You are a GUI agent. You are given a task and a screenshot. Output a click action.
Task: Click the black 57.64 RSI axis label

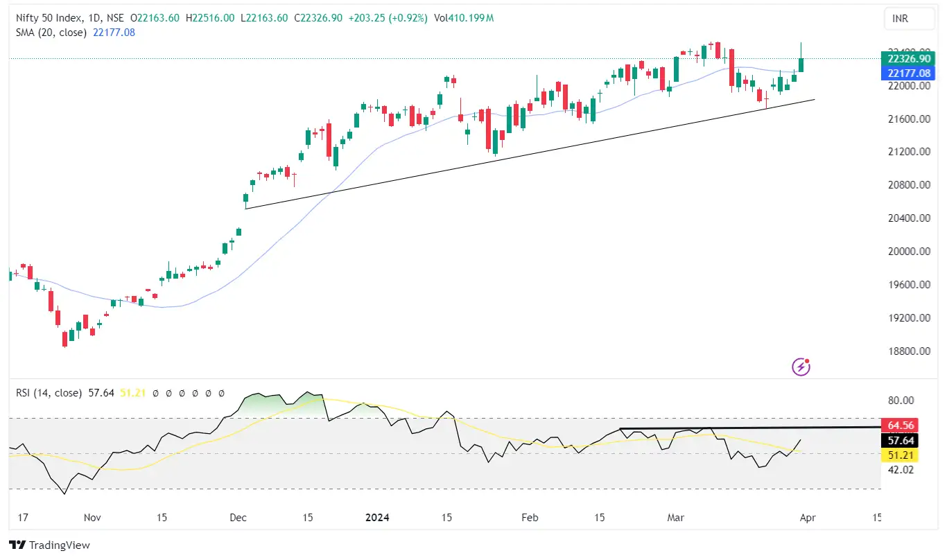click(899, 441)
